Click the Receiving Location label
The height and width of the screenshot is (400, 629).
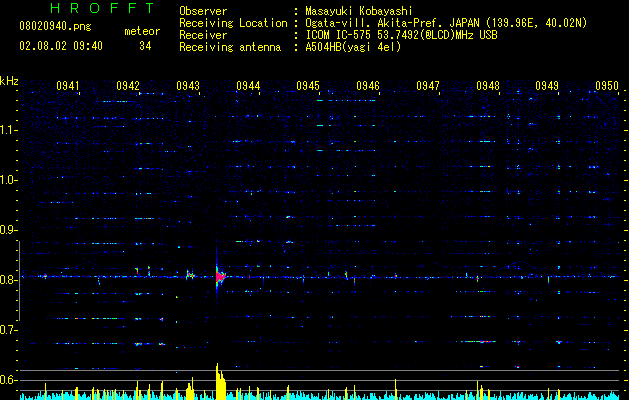click(x=233, y=23)
